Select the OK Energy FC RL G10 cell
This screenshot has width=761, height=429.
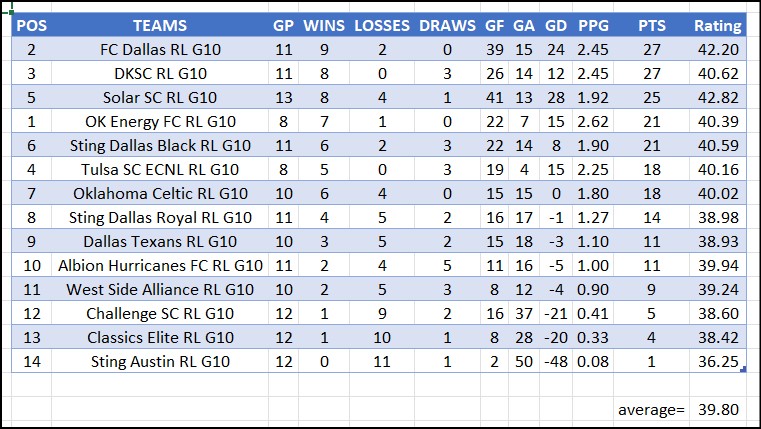159,121
